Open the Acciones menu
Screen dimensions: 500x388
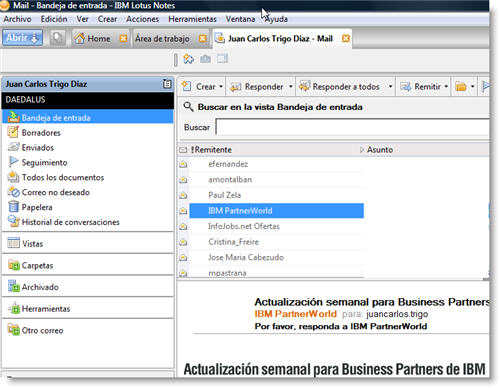(x=142, y=19)
